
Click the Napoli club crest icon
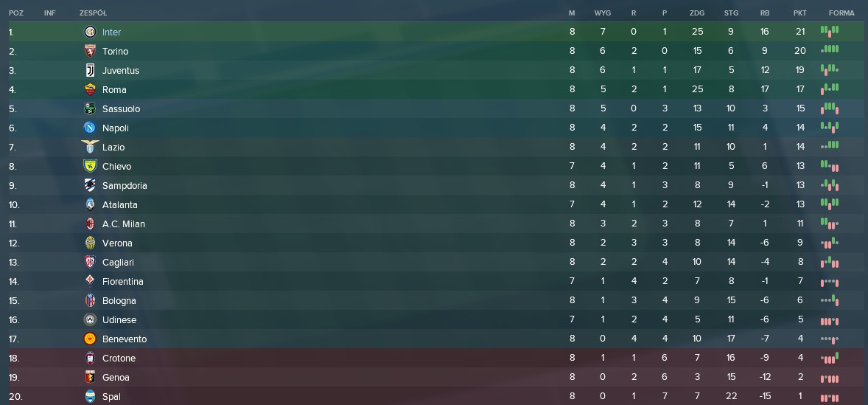90,128
